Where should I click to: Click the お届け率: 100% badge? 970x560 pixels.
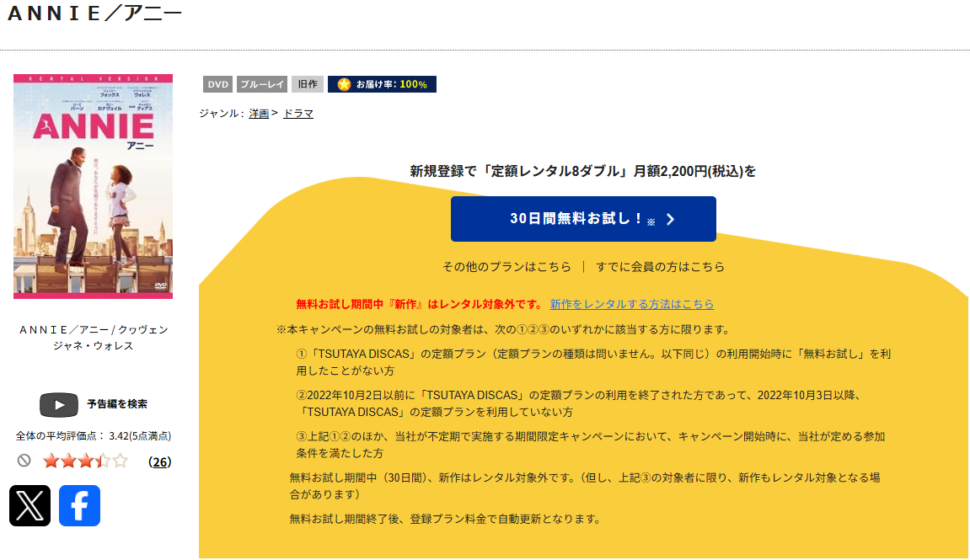[382, 84]
